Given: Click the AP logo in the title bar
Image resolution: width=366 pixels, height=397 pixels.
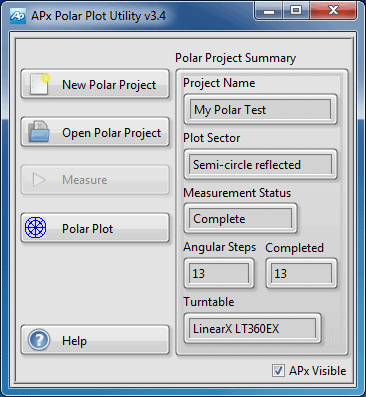Looking at the screenshot, I should coord(17,16).
